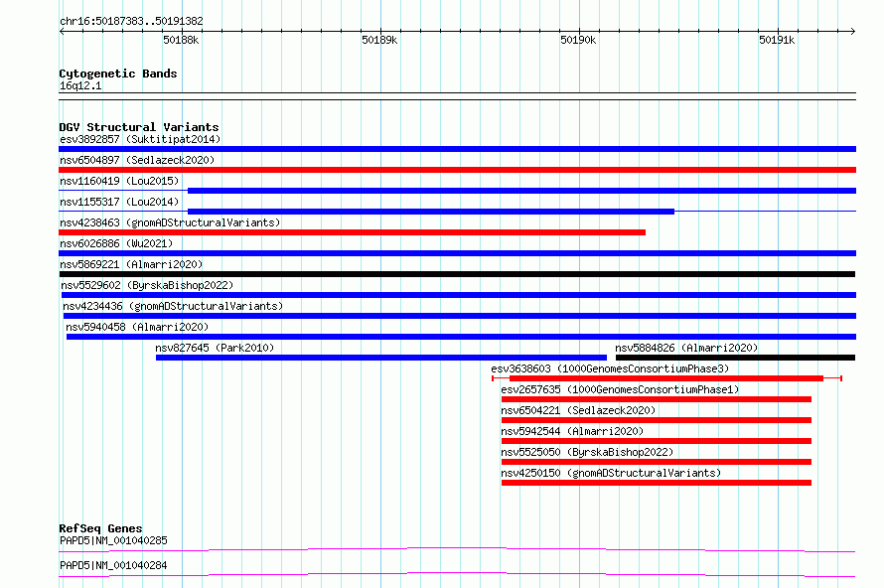Click the Cytogenetic Bands track title

[x=118, y=73]
